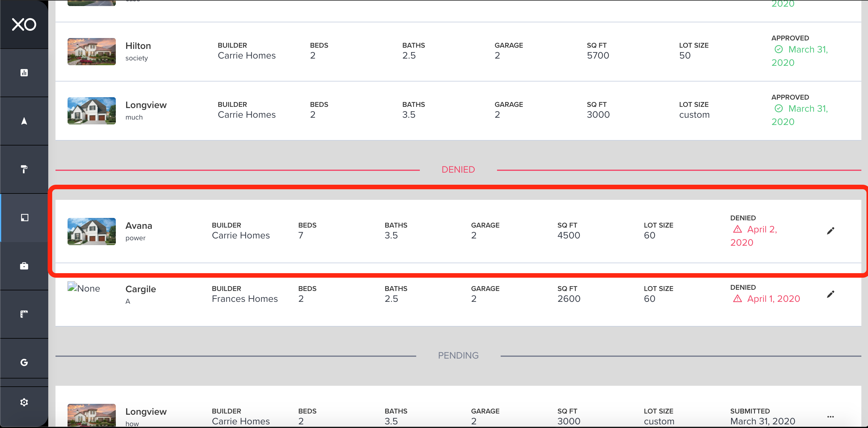Edit the denied Avana plan with pencil
Viewport: 868px width, 428px height.
click(x=830, y=231)
